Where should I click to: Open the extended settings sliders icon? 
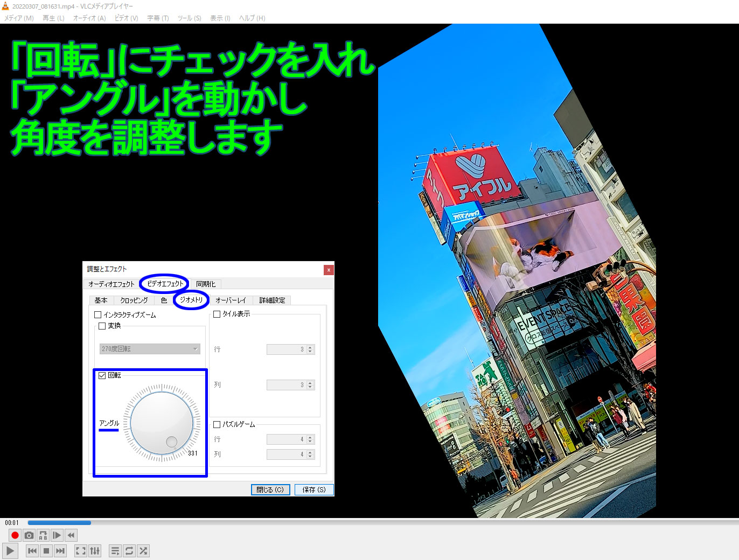tap(95, 551)
